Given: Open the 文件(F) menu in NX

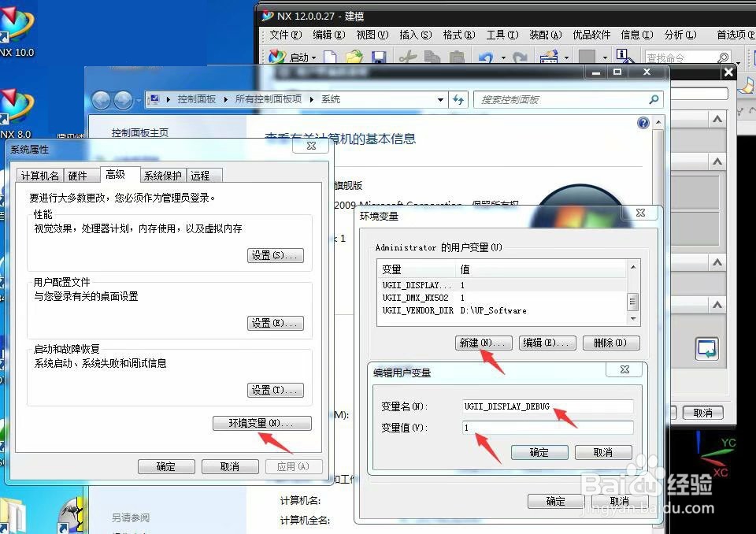Looking at the screenshot, I should point(285,35).
